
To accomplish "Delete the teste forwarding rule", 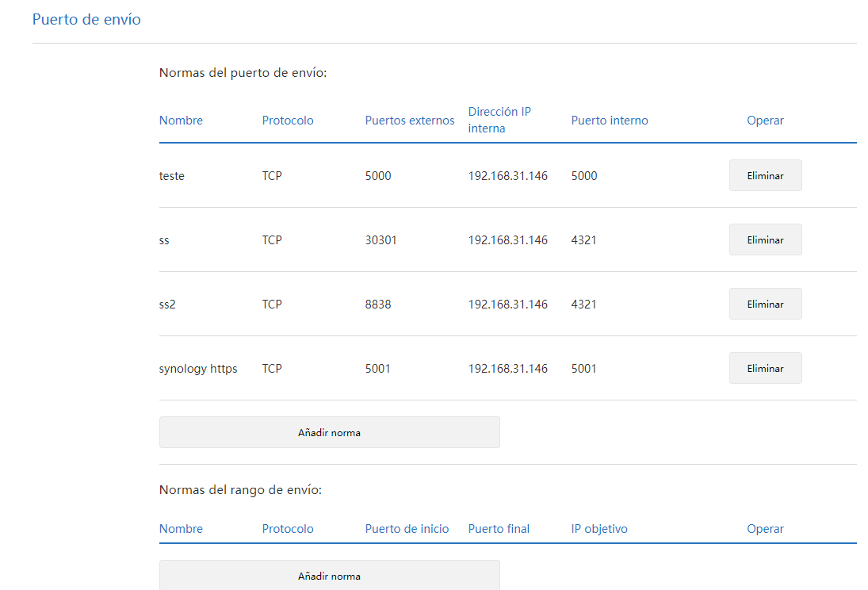I will point(765,175).
